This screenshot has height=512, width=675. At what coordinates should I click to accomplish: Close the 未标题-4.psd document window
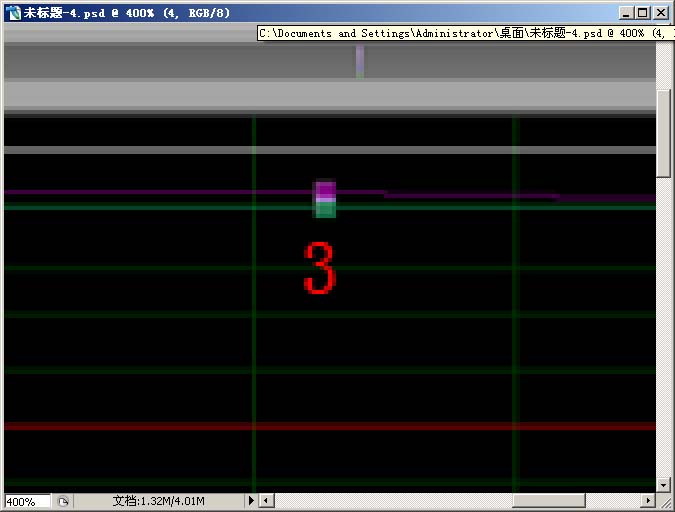[x=660, y=13]
